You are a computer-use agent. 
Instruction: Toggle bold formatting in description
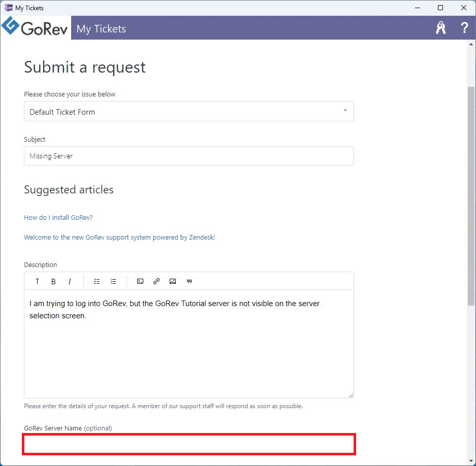53,281
